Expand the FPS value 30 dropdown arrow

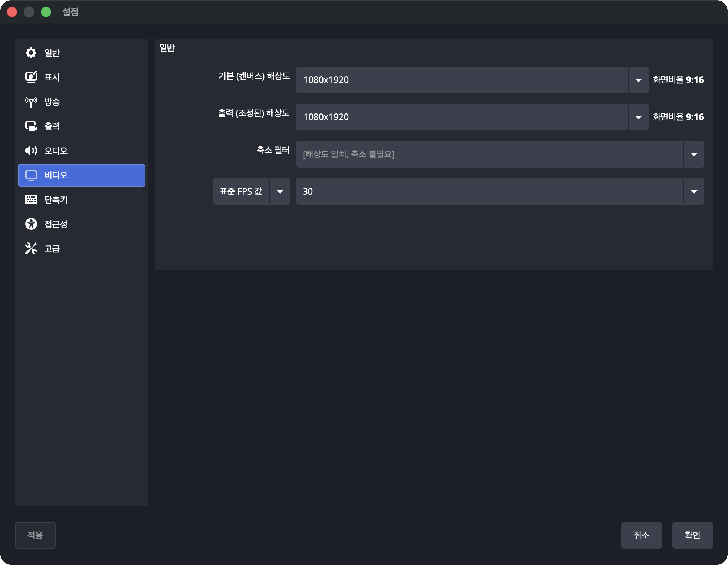[x=694, y=191]
